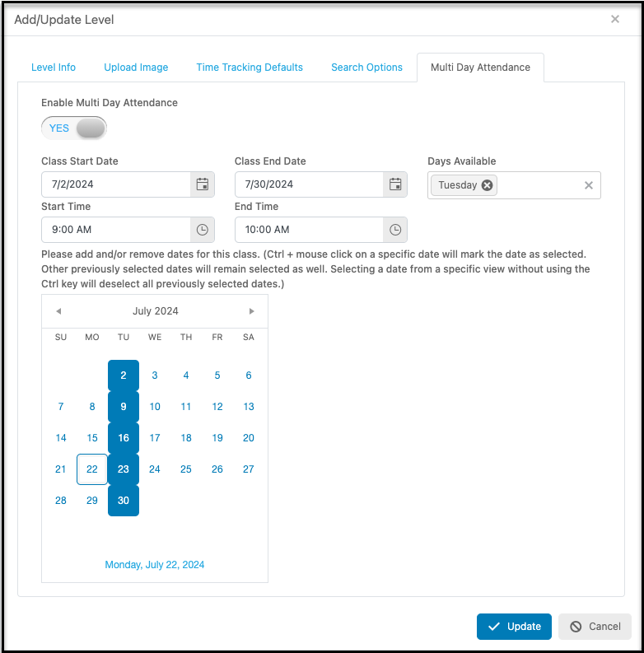Open the Search Options tab
644x653 pixels.
point(366,67)
